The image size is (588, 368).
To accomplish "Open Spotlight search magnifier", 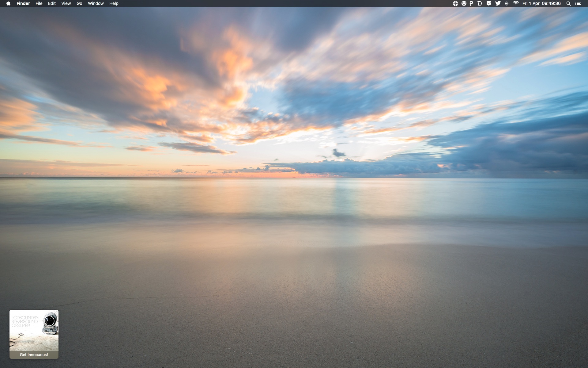I will pos(568,3).
